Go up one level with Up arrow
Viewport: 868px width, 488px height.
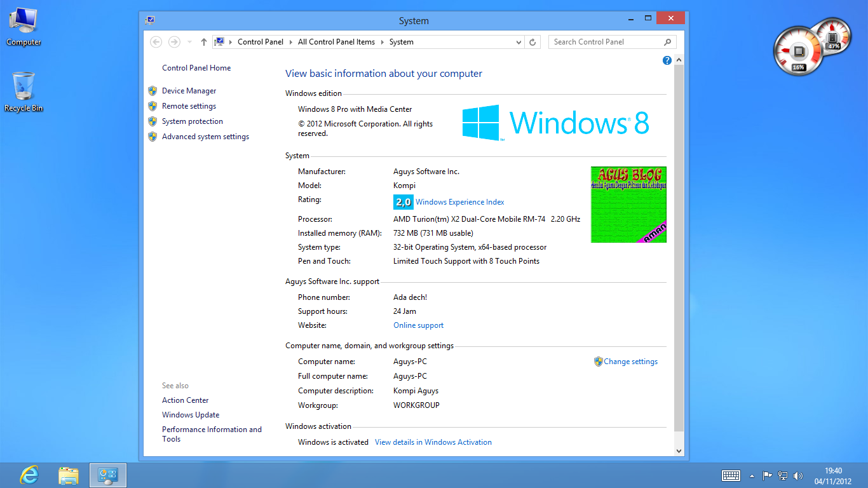[x=203, y=42]
